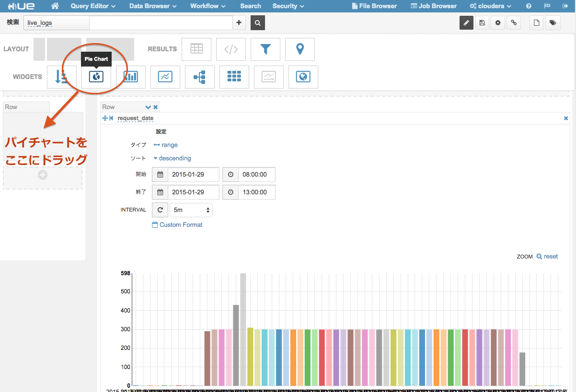Open dashboard settings gear icon

tap(498, 22)
